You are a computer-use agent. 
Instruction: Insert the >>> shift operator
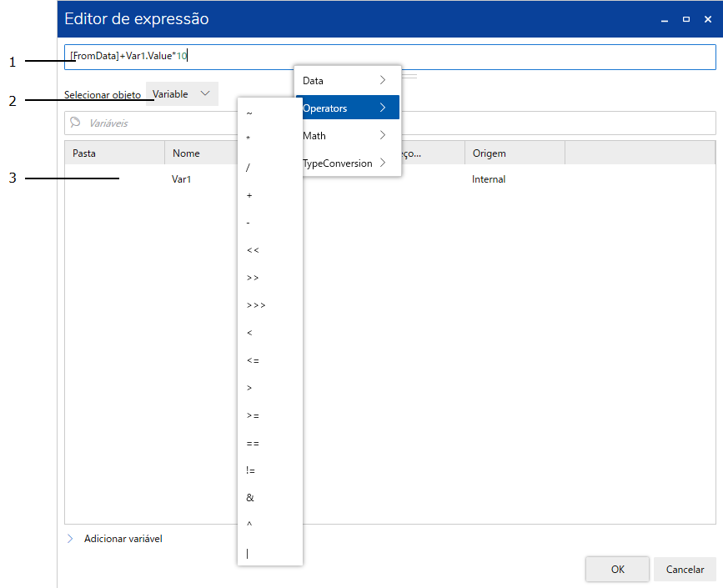[269, 305]
